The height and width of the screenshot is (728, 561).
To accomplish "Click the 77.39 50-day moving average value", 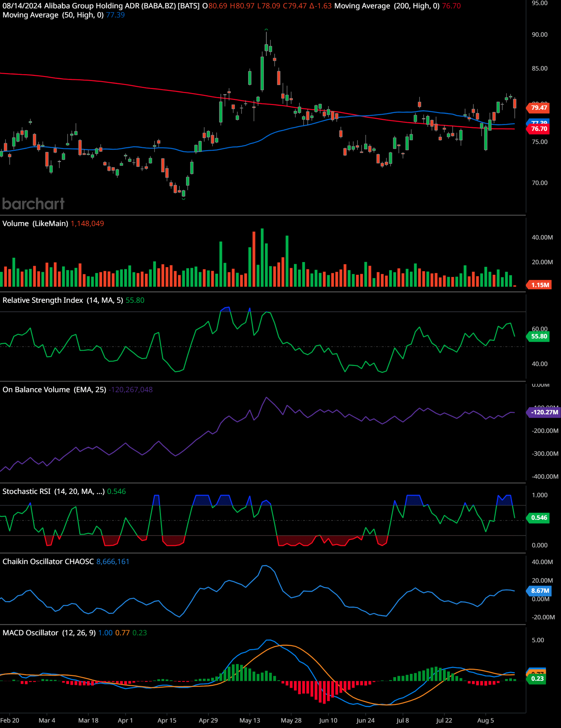I will pos(115,15).
